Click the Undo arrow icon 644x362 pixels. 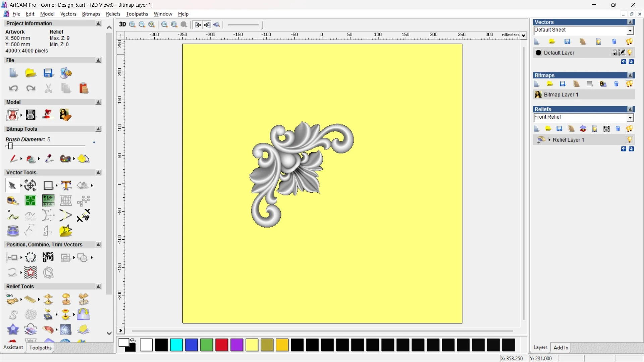point(13,88)
